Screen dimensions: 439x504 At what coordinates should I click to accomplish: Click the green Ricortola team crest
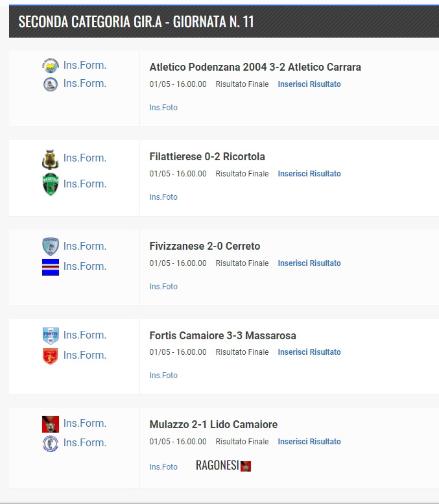[51, 184]
